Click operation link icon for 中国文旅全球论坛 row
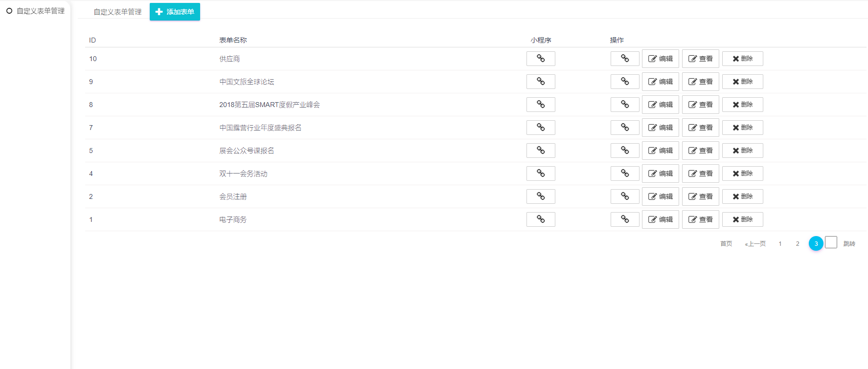This screenshot has height=369, width=868. [x=625, y=82]
